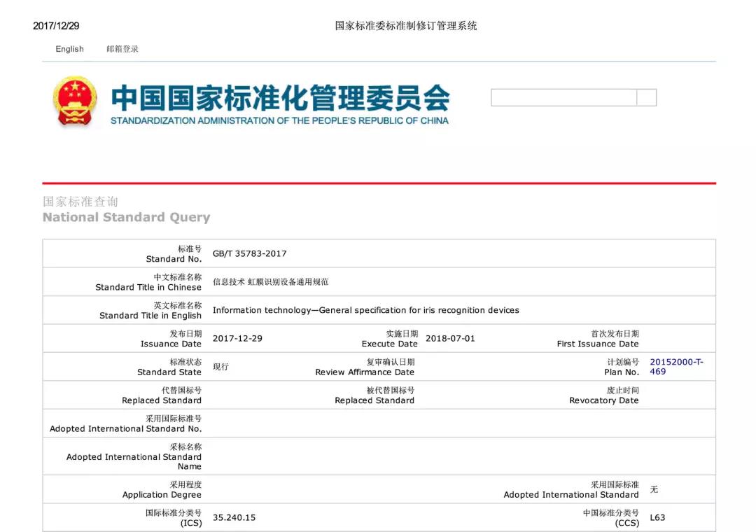Open Plan No. link 20152000-T-469

pos(676,367)
